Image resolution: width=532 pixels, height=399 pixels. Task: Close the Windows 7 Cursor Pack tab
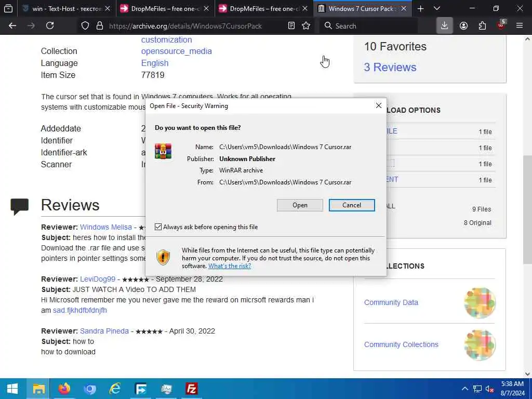point(403,8)
